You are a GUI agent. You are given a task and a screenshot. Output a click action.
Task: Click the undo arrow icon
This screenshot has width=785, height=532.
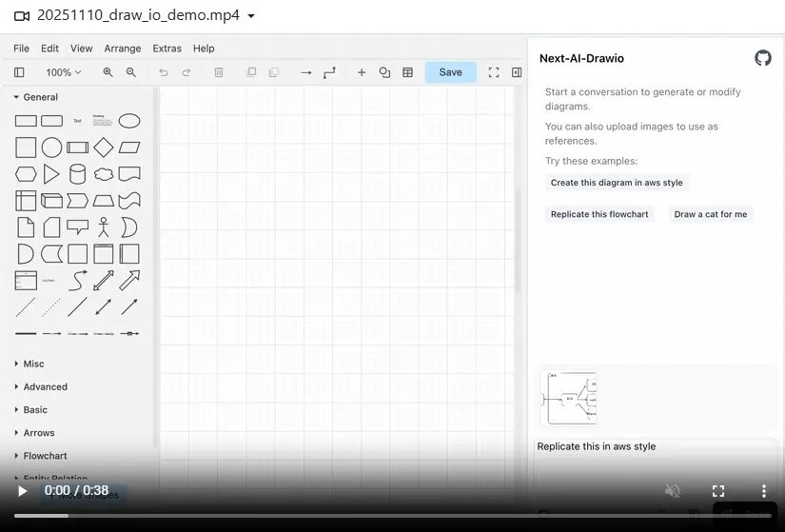[x=164, y=72]
